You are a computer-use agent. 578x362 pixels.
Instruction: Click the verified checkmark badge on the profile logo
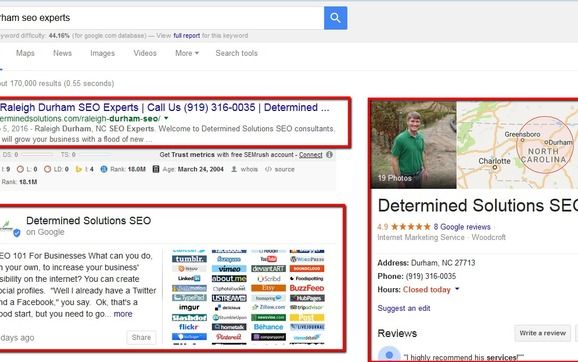click(x=17, y=233)
